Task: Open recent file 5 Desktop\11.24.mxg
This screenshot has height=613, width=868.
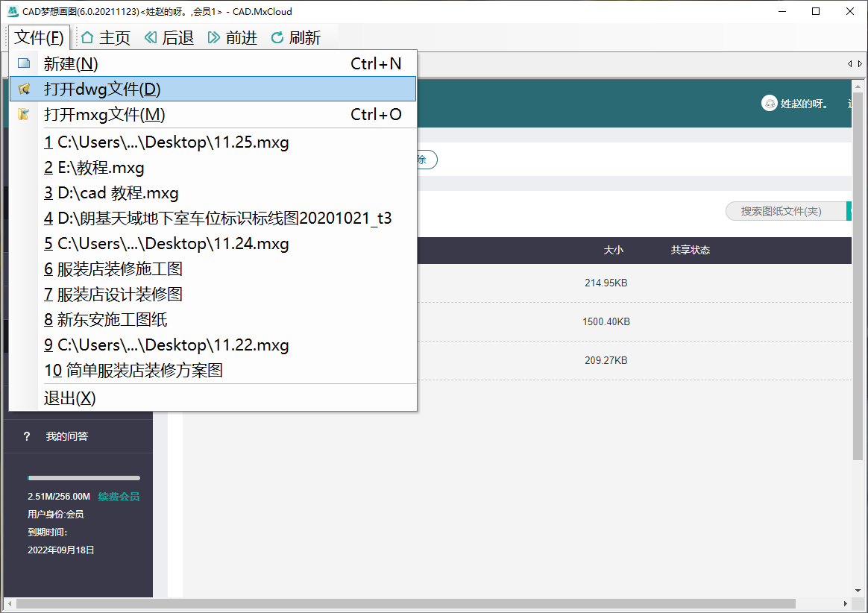Action: coord(213,244)
